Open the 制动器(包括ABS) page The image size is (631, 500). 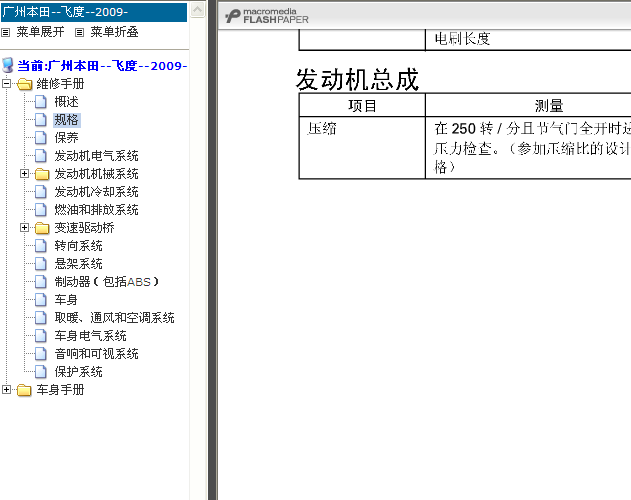point(107,282)
